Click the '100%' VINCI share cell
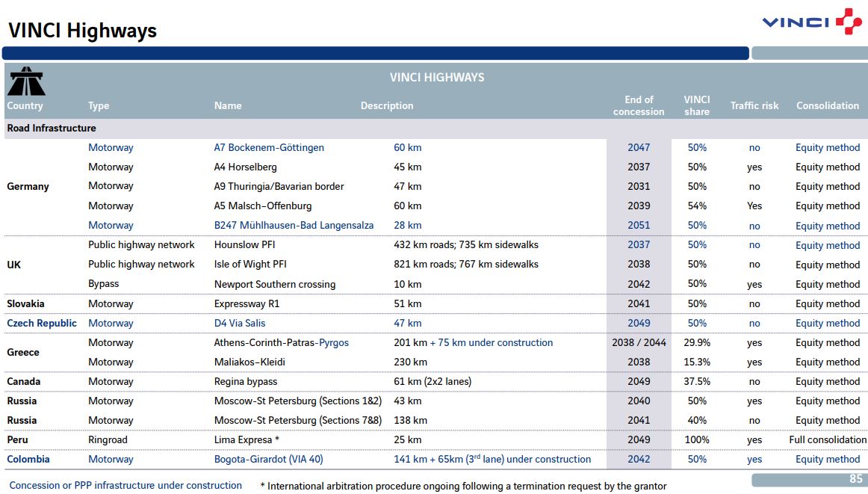The height and width of the screenshot is (494, 868). click(697, 439)
